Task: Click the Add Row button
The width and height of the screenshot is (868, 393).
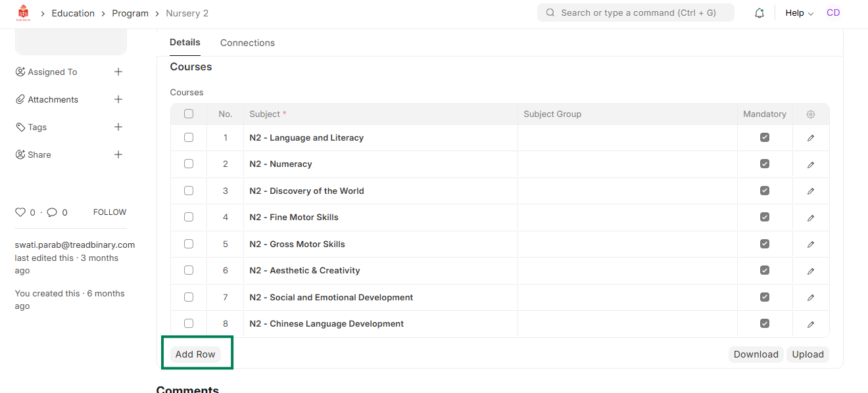Action: (x=195, y=354)
